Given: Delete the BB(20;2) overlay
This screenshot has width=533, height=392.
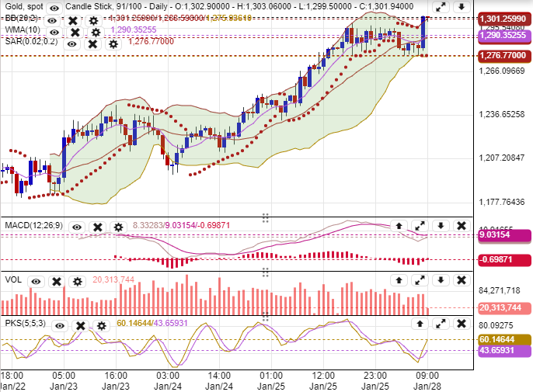Looking at the screenshot, I should point(72,19).
